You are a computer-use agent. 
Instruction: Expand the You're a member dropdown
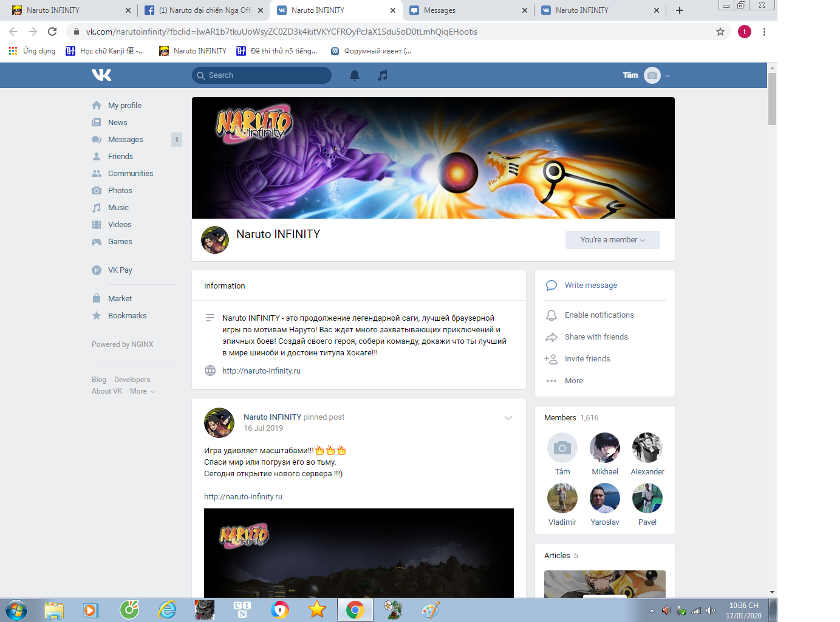click(x=612, y=240)
